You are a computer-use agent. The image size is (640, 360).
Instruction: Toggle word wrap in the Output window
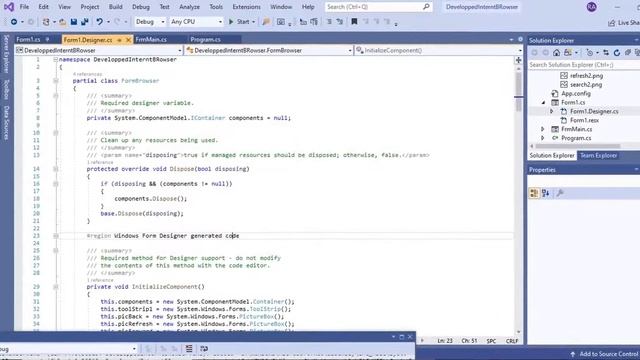click(x=204, y=348)
